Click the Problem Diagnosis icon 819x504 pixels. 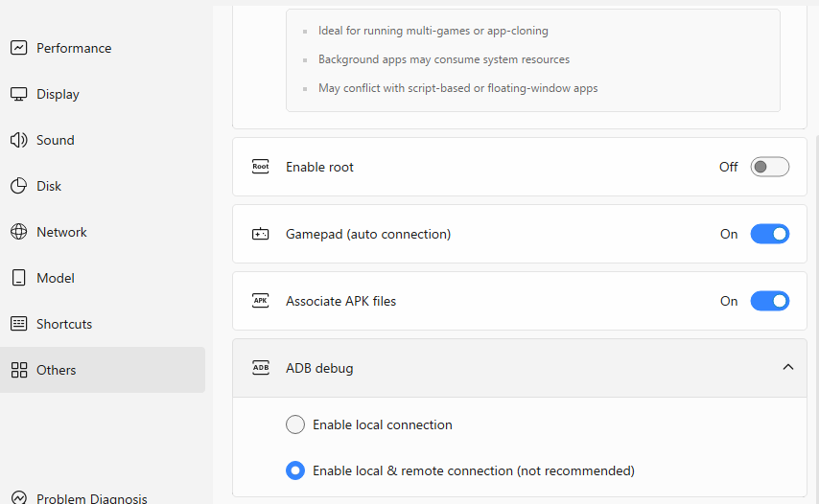(x=18, y=497)
